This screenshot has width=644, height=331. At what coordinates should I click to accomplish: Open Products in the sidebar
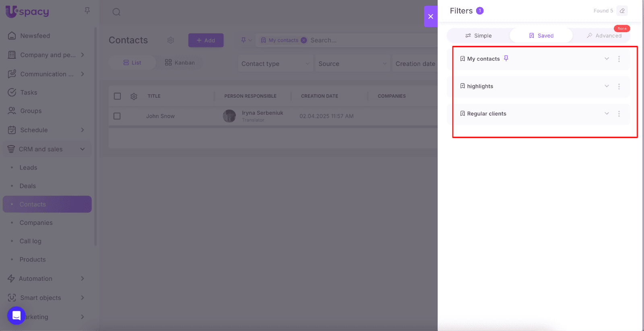tap(33, 260)
